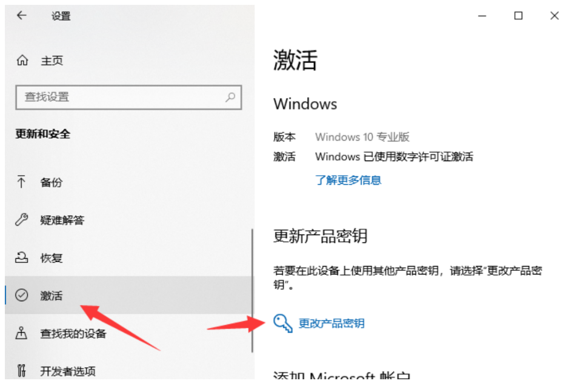Click the 开发者选项 tools icon
The height and width of the screenshot is (392, 563).
point(22,370)
